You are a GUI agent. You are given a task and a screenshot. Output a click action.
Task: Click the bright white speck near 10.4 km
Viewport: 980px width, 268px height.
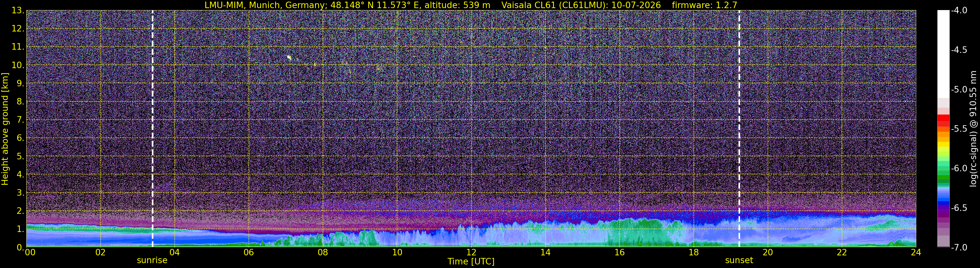click(x=289, y=58)
